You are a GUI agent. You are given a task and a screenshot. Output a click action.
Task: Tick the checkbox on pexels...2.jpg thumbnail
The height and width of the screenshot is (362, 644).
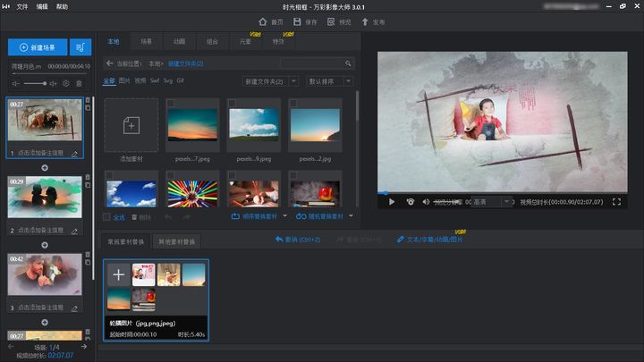coord(293,103)
